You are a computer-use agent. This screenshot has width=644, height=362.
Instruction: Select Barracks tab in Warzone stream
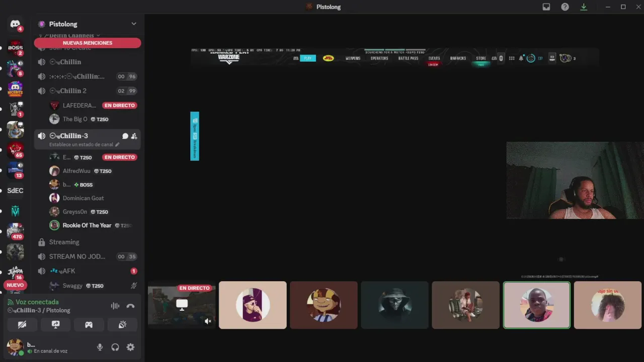point(458,58)
